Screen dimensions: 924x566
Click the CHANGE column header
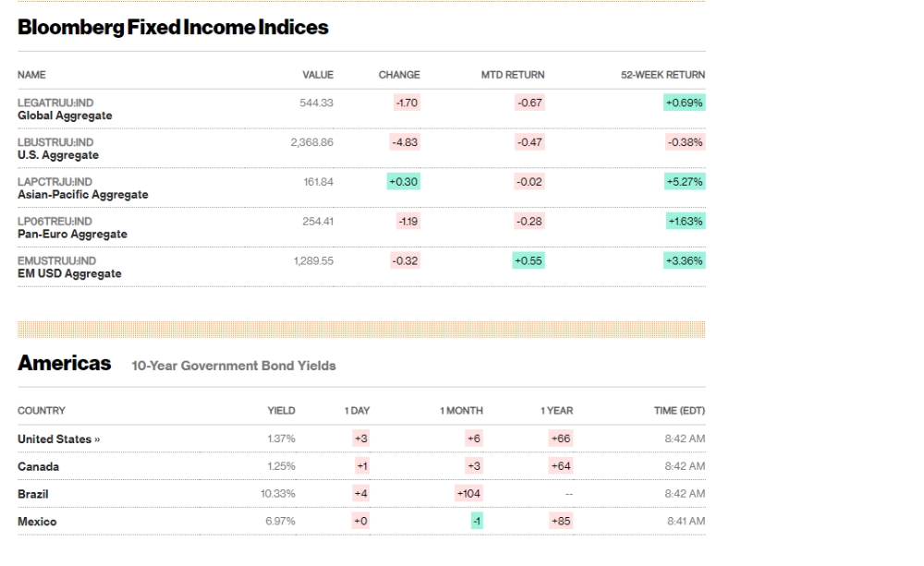coord(399,75)
